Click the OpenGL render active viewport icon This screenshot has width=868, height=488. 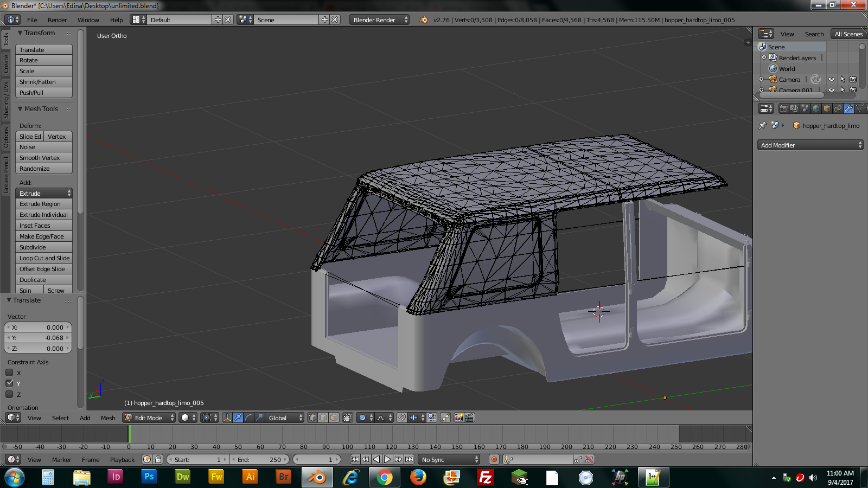tap(458, 418)
